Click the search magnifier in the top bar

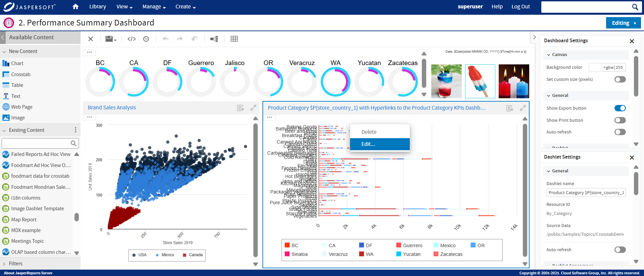635,7
